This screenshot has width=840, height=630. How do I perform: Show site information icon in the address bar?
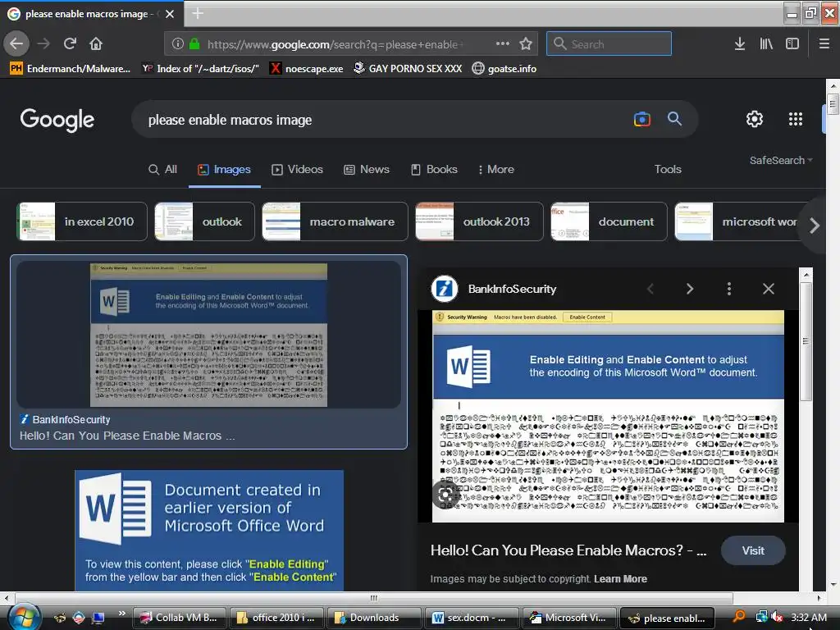coord(178,44)
